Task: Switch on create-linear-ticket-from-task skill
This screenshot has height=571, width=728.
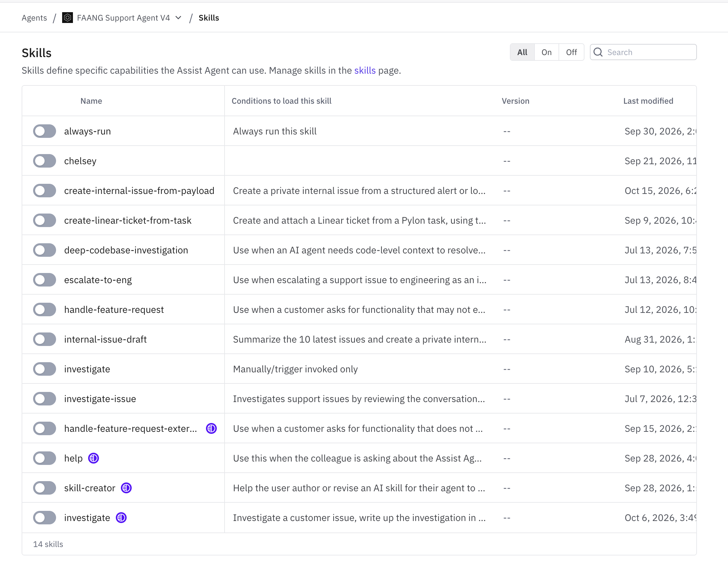Action: click(x=45, y=220)
